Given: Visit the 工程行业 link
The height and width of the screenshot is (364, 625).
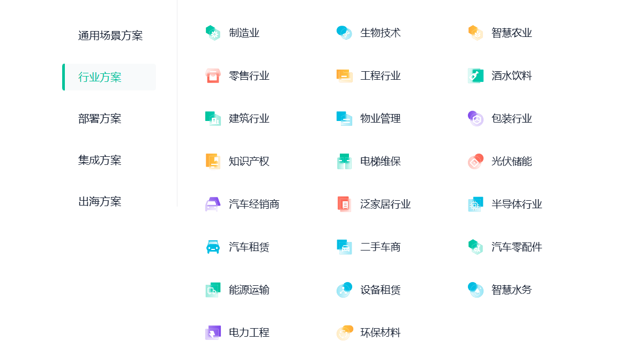Looking at the screenshot, I should tap(380, 75).
